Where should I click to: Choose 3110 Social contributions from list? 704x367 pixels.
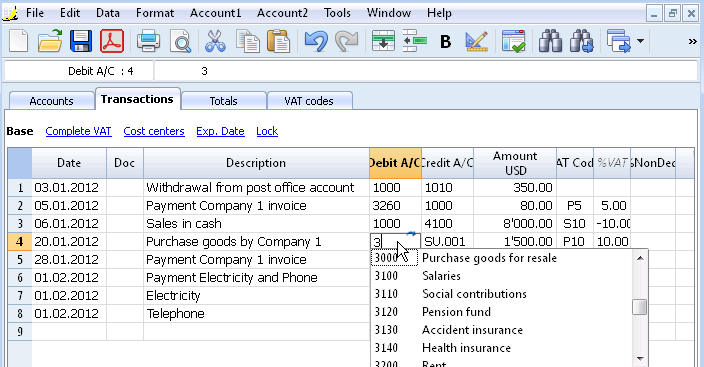(502, 294)
